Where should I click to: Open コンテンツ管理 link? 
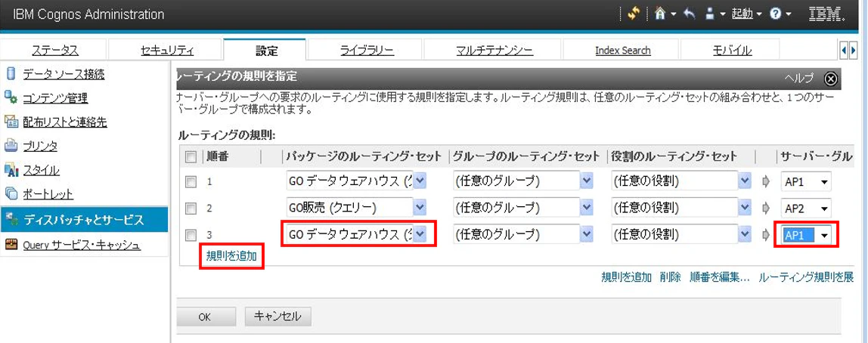tap(55, 98)
